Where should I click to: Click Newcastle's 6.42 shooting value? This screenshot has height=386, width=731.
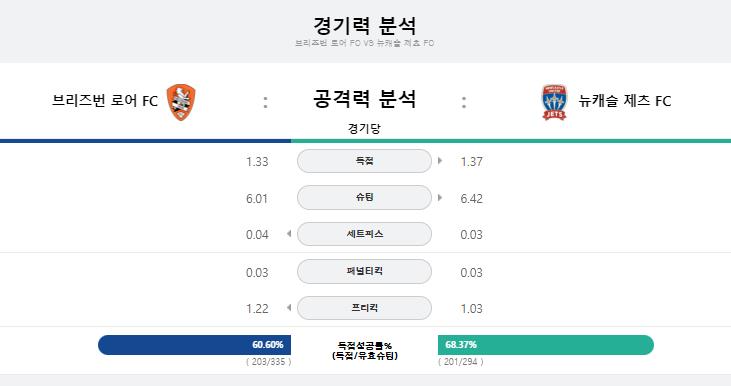(471, 199)
